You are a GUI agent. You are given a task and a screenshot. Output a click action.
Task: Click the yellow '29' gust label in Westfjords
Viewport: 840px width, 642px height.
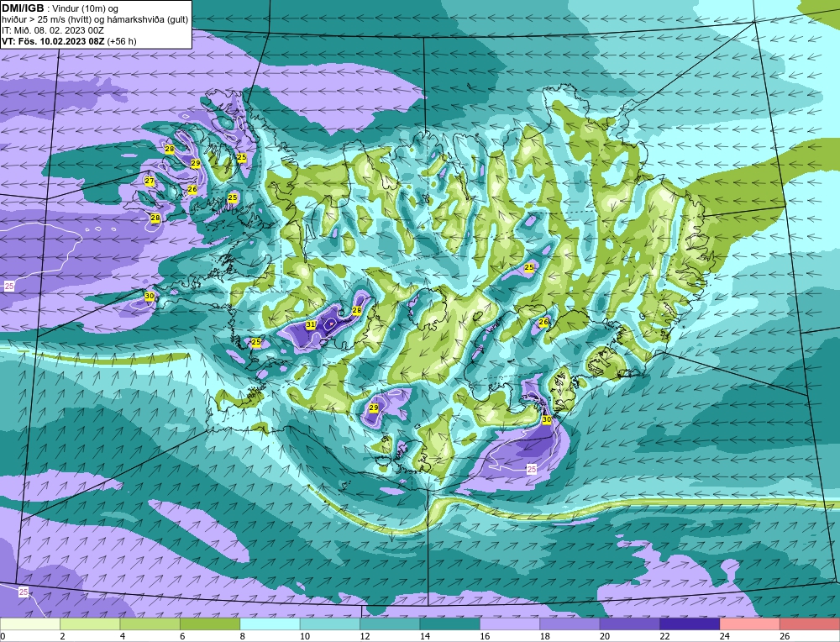point(196,163)
